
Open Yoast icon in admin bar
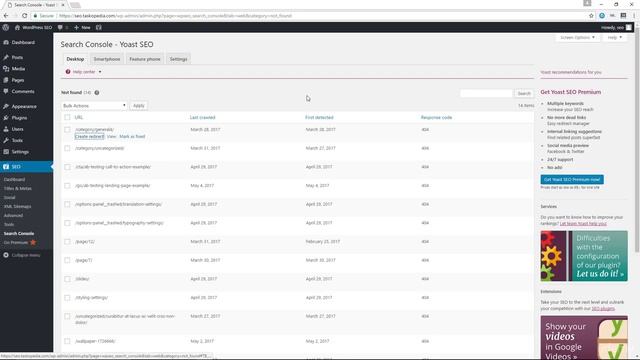click(98, 27)
